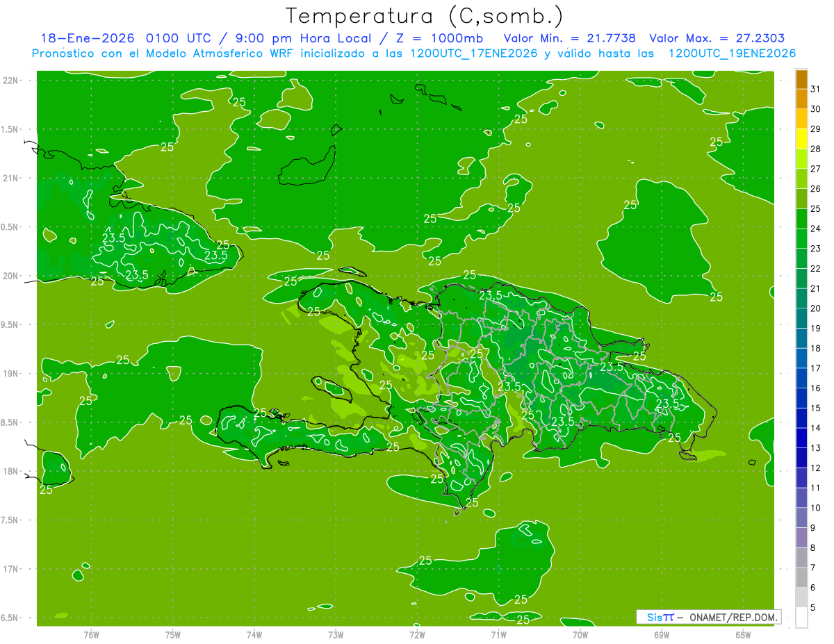Click the "0100 UTC" time text

(179, 38)
